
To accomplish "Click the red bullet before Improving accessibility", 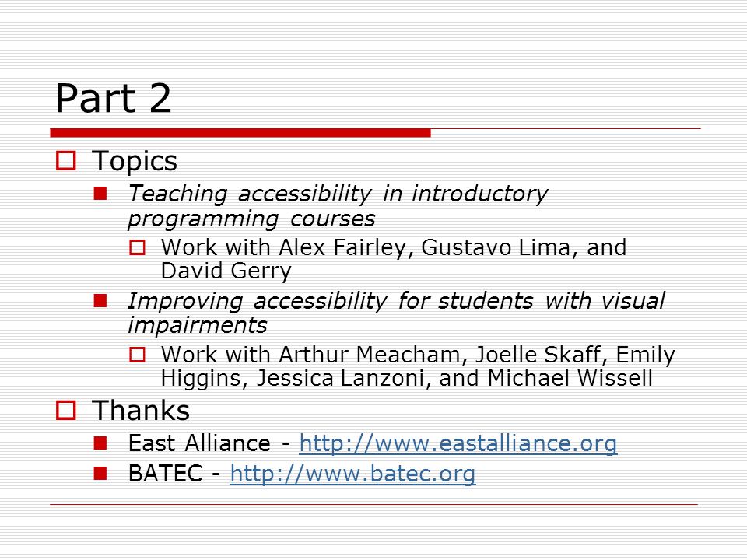I will point(100,300).
